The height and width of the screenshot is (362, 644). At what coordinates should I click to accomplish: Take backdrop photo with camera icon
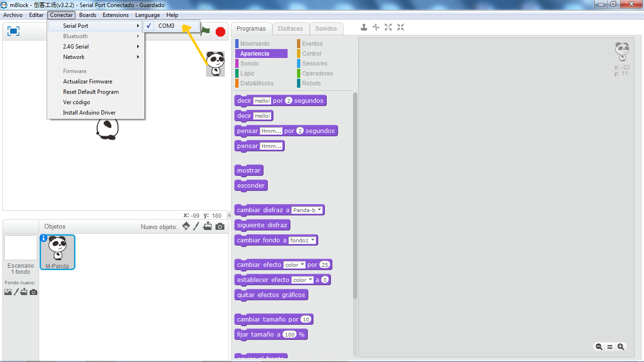(x=33, y=292)
